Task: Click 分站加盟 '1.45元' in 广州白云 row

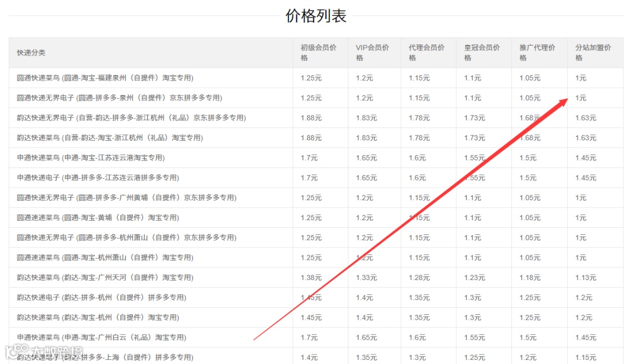Action: click(585, 337)
